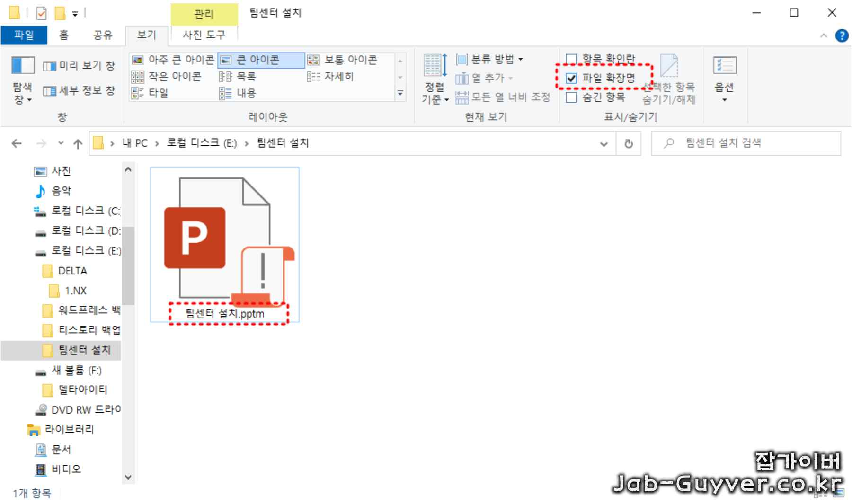Go up one folder level arrow

coord(78,143)
